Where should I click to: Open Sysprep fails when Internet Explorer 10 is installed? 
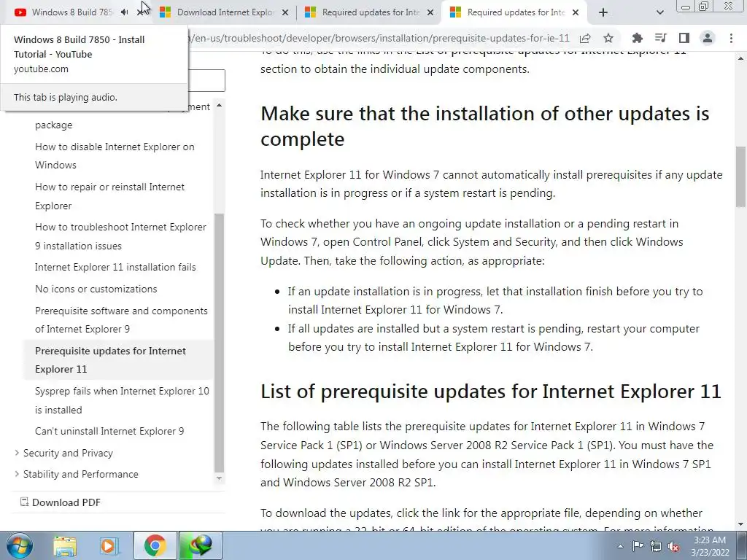[x=122, y=400]
